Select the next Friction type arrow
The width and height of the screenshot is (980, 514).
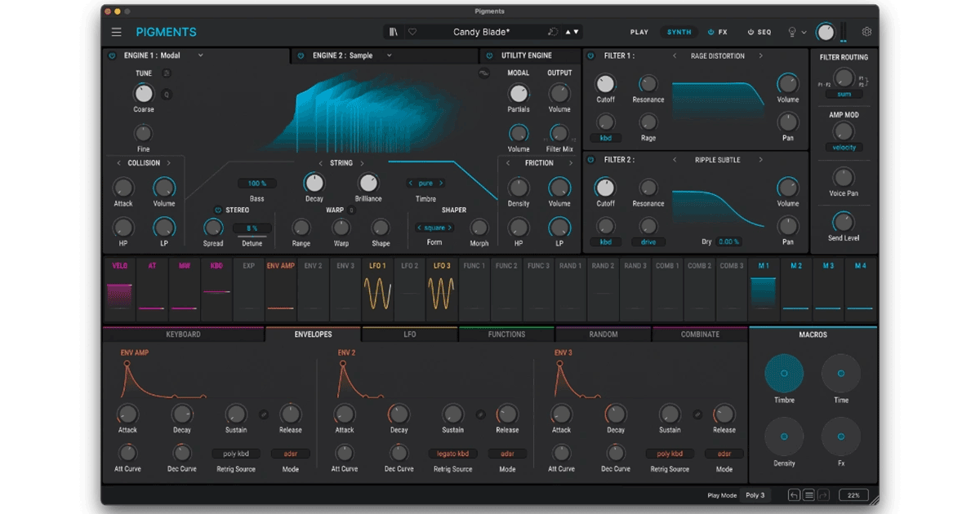(569, 163)
